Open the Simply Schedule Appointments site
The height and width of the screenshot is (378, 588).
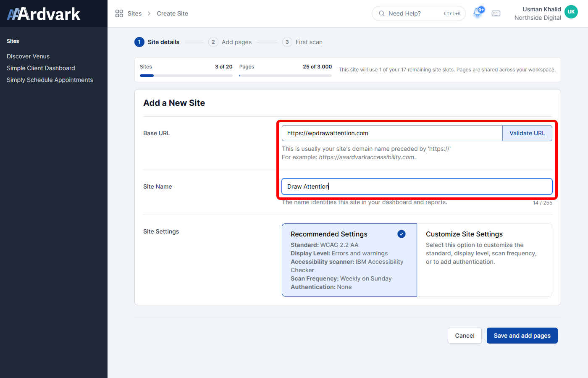click(x=50, y=80)
